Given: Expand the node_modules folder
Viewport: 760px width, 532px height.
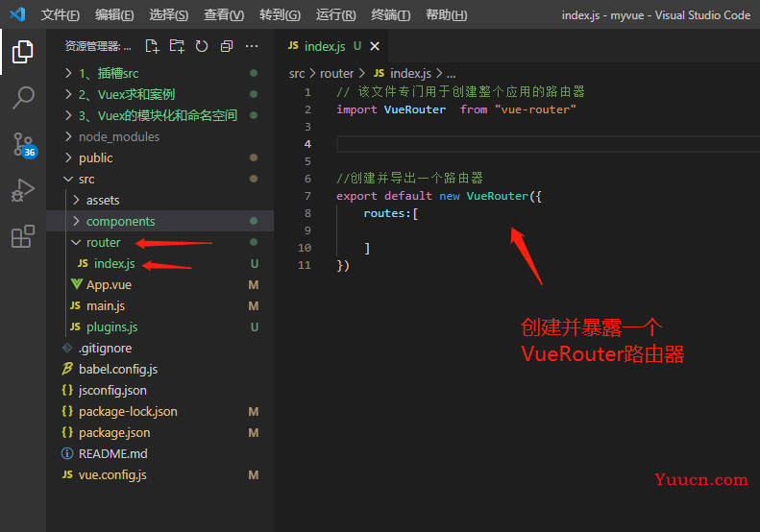Looking at the screenshot, I should [x=68, y=136].
